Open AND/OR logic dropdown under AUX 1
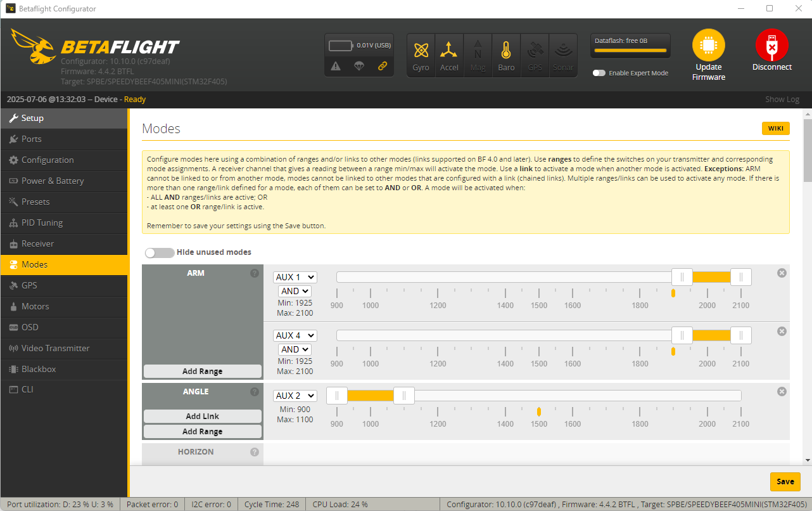Viewport: 812px width, 511px height. click(295, 291)
